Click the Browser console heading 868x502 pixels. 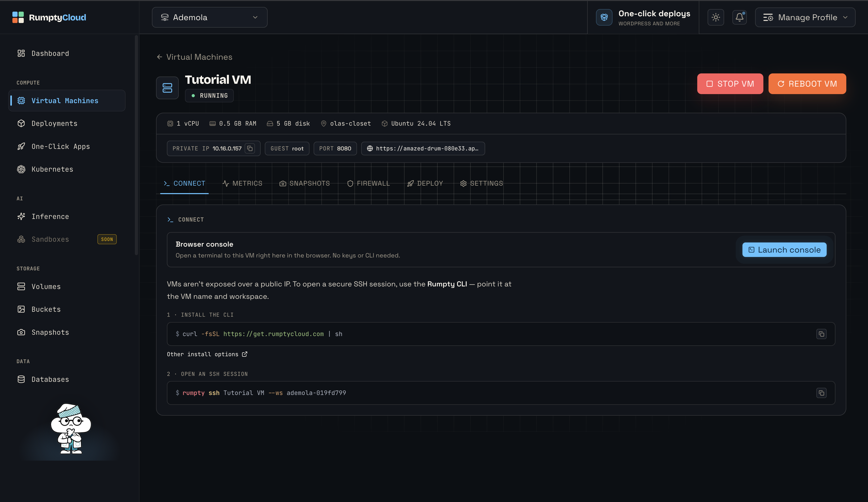point(204,244)
